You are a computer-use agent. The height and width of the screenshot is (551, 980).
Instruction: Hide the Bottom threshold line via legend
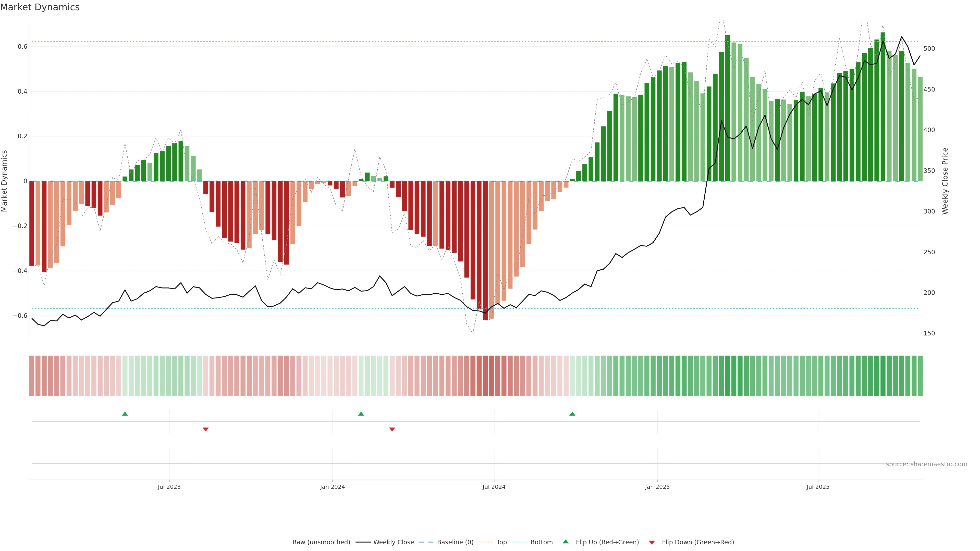click(x=541, y=542)
